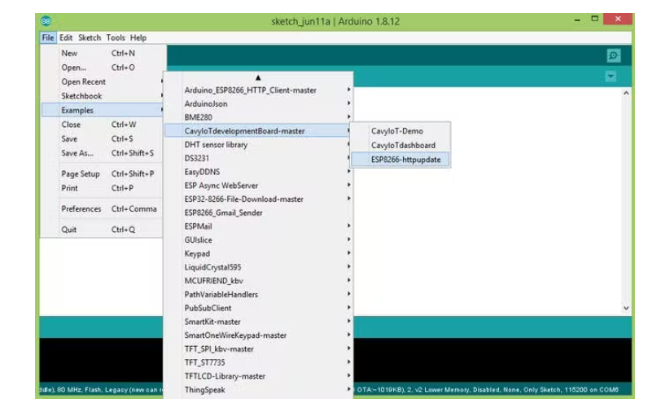Choose New from the File menu
The width and height of the screenshot is (652, 415).
click(x=102, y=53)
